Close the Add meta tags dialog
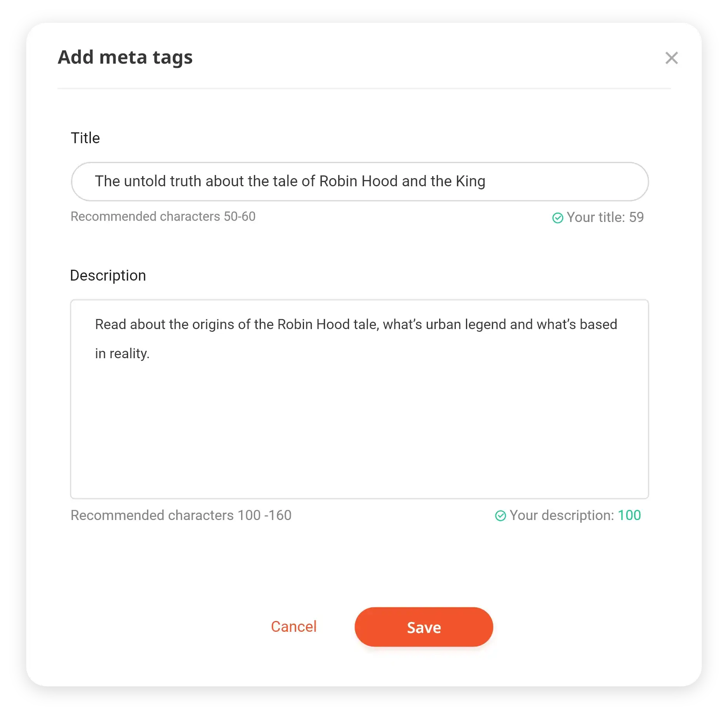Viewport: 728px width, 716px height. 671,58
